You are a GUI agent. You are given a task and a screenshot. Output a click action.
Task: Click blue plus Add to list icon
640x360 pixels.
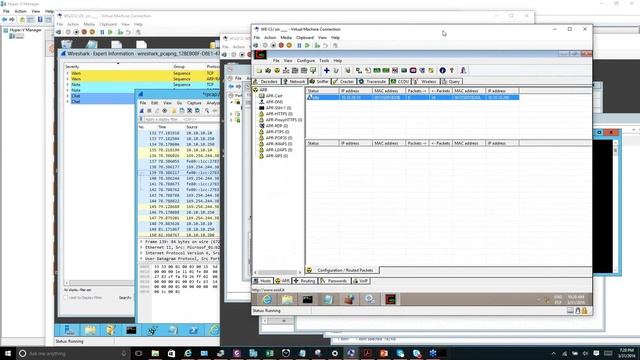click(x=327, y=71)
